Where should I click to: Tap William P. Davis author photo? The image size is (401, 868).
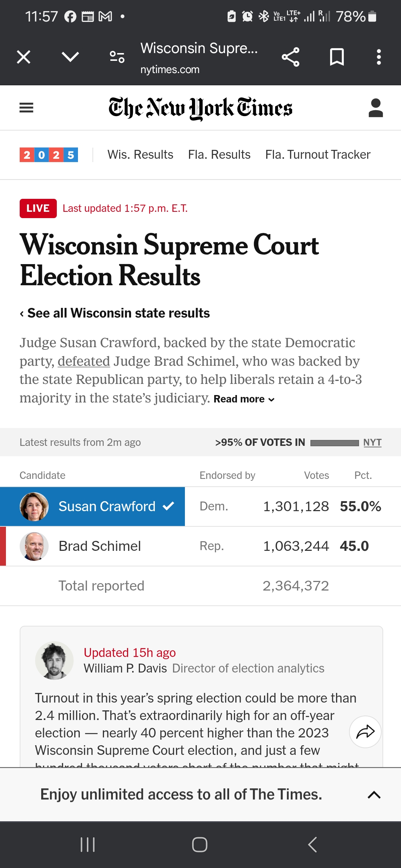click(x=54, y=661)
